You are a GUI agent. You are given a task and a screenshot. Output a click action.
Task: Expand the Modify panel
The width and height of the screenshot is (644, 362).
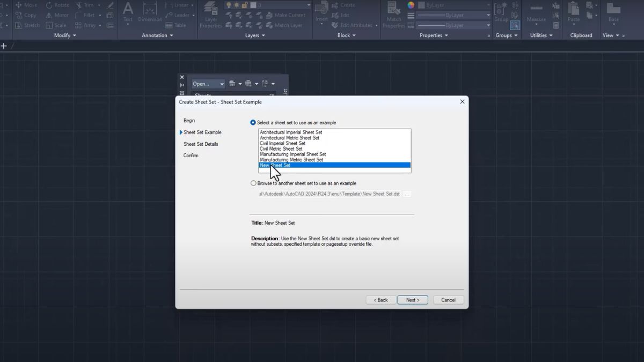65,35
